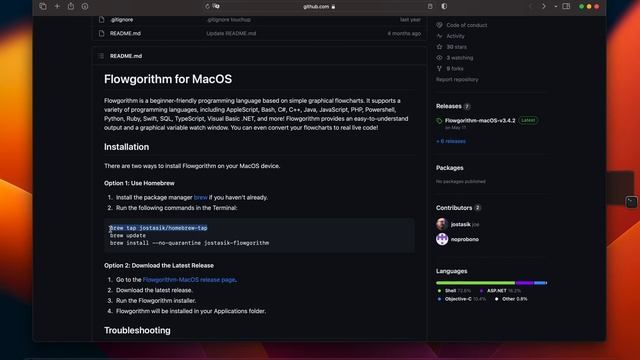Screen dimensions: 640x360
Task: Click the new tab plus icon
Action: [x=57, y=7]
